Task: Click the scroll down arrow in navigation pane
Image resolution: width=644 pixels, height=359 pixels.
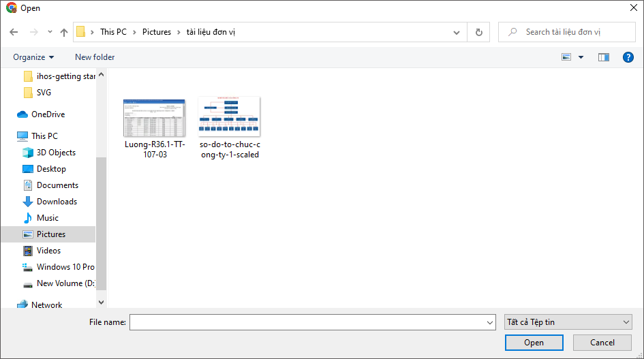Action: [102, 302]
